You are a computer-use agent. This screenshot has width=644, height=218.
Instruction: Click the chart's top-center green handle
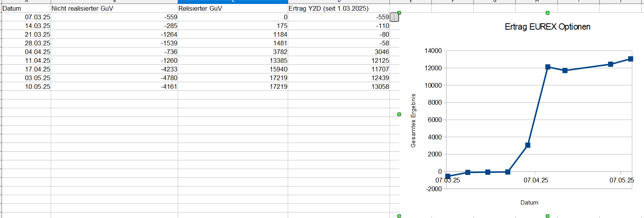tap(547, 13)
